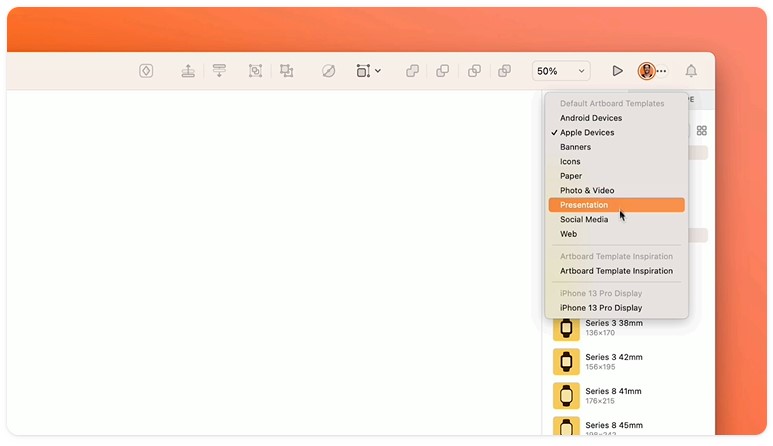773x446 pixels.
Task: Start the prototype preview with Play icon
Action: (x=617, y=71)
